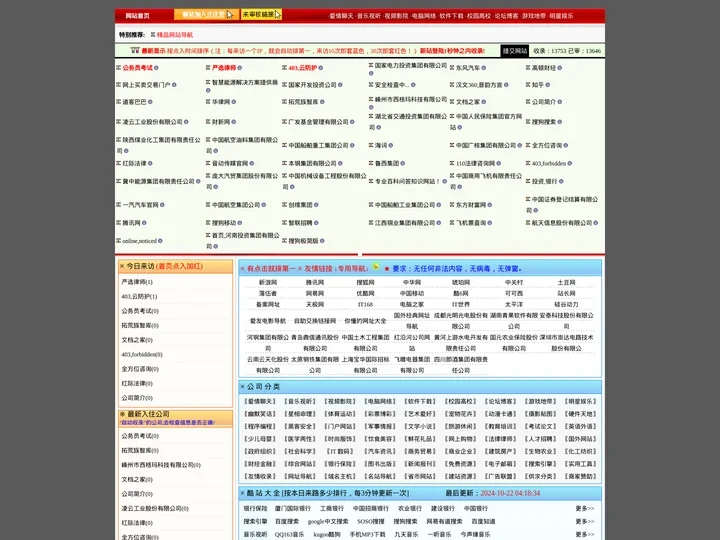This screenshot has width=720, height=540.
Task: Click the info icon next to 严选律师
Action: [240, 68]
